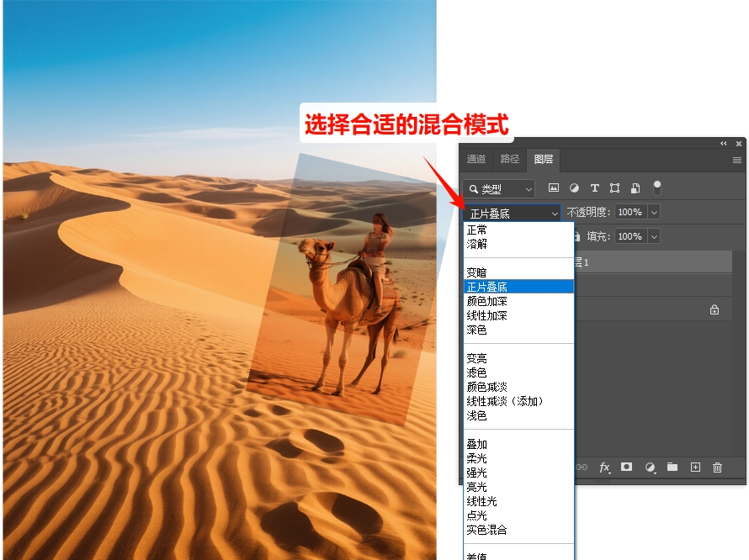Viewport: 749px width, 560px height.
Task: Click the trash icon to delete layer
Action: (x=716, y=468)
